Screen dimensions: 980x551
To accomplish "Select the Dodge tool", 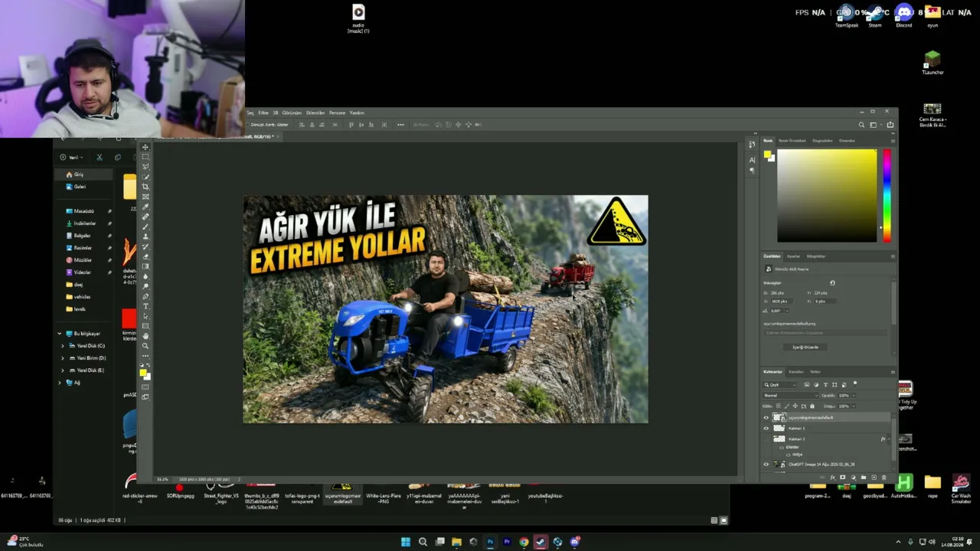I will [x=145, y=286].
